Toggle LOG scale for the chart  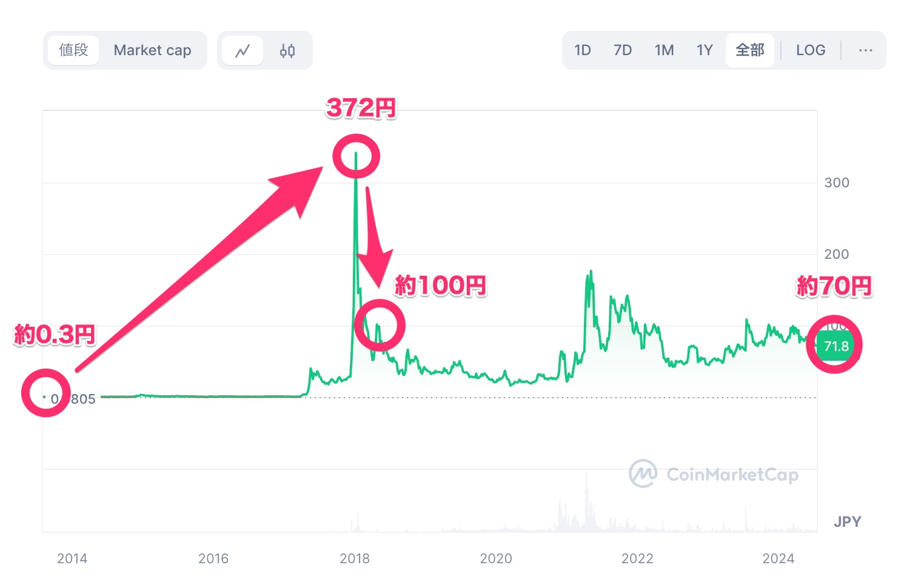pyautogui.click(x=811, y=50)
